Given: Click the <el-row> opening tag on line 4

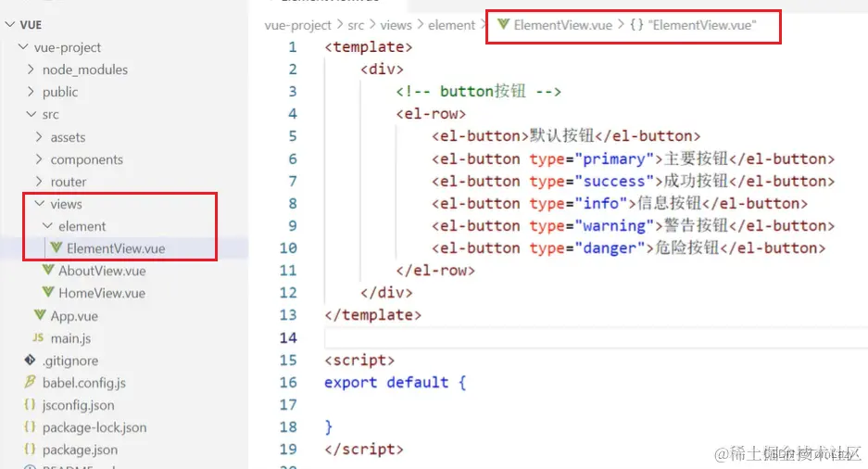Looking at the screenshot, I should click(431, 113).
